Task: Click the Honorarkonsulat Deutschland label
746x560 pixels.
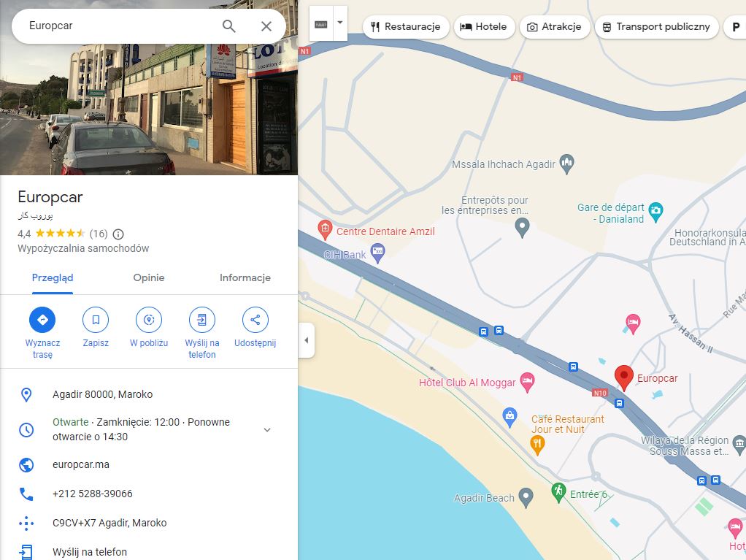Action: tap(708, 237)
